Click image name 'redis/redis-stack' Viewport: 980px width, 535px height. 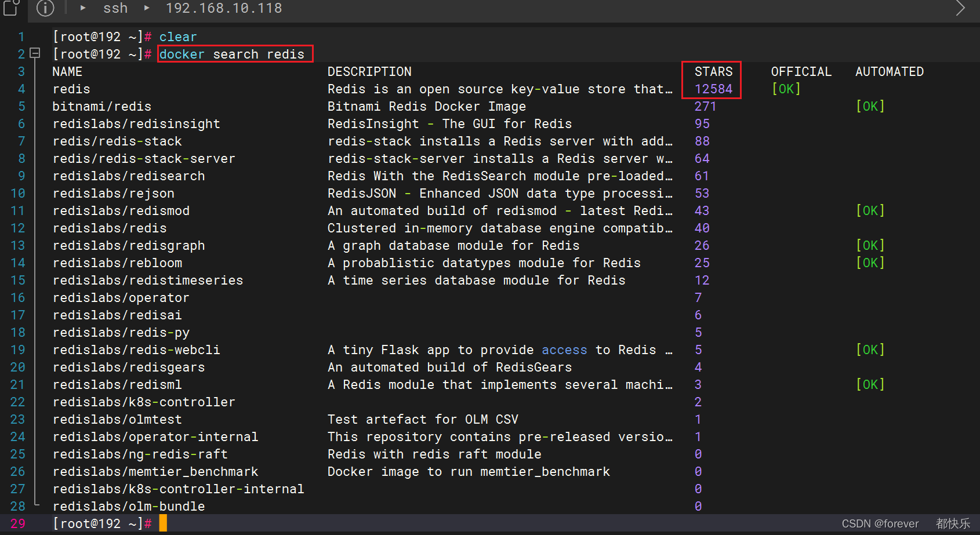[117, 141]
